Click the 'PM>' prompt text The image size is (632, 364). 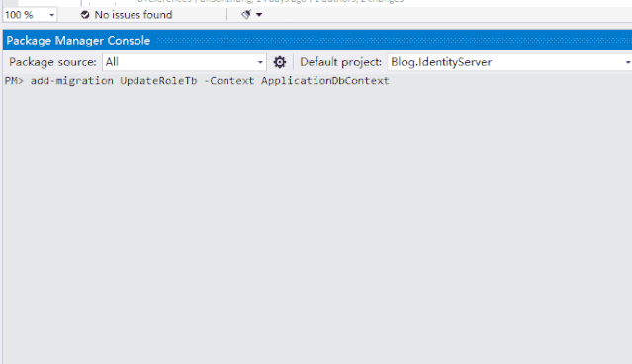point(14,81)
